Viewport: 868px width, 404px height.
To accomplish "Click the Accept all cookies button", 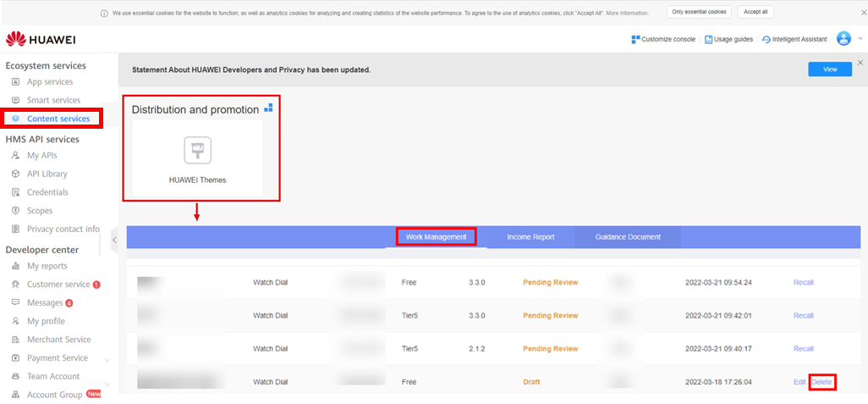I will coord(755,12).
